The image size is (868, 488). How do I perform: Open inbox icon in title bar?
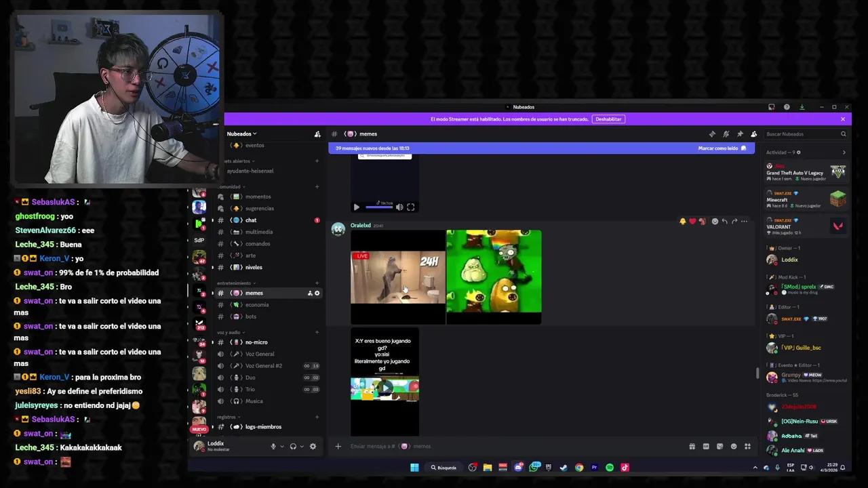771,107
